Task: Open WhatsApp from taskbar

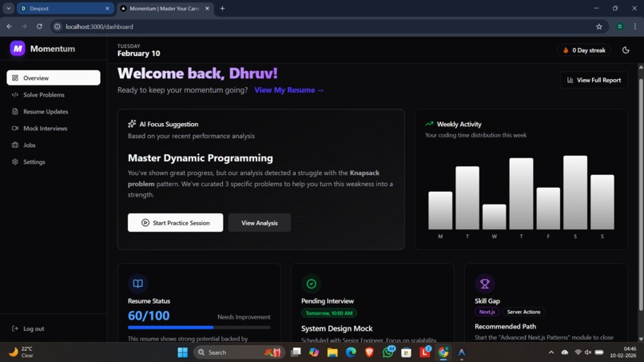Action: [388, 352]
